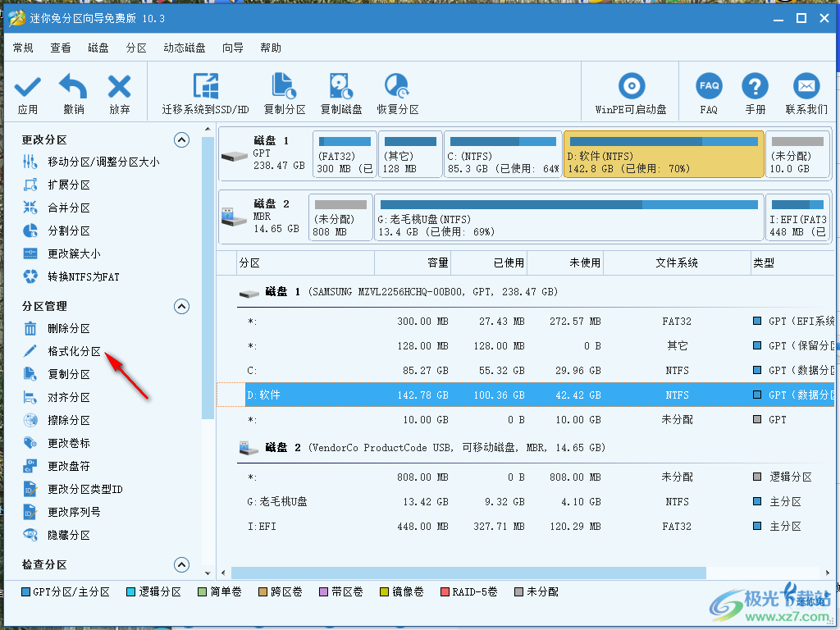Expand the 检查分区 sidebar section
The width and height of the screenshot is (840, 630).
click(181, 564)
